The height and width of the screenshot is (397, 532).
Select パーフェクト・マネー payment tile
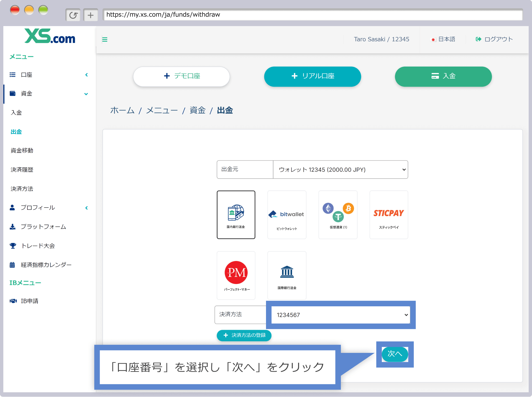(236, 275)
